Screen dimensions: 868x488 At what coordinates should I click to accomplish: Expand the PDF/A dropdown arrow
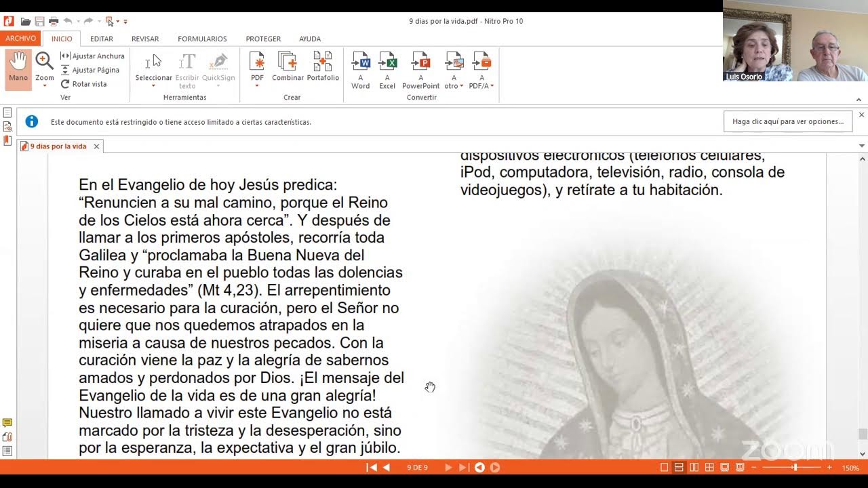pos(492,86)
